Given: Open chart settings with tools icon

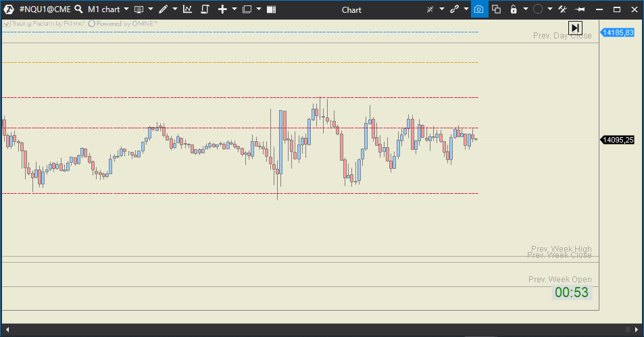Looking at the screenshot, I should click(x=563, y=9).
